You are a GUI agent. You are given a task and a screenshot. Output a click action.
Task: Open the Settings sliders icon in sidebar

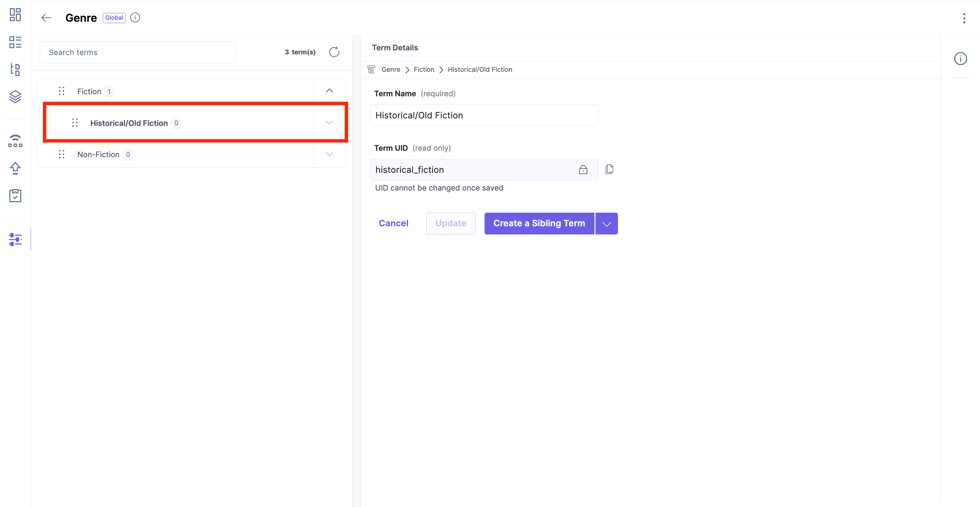coord(15,240)
